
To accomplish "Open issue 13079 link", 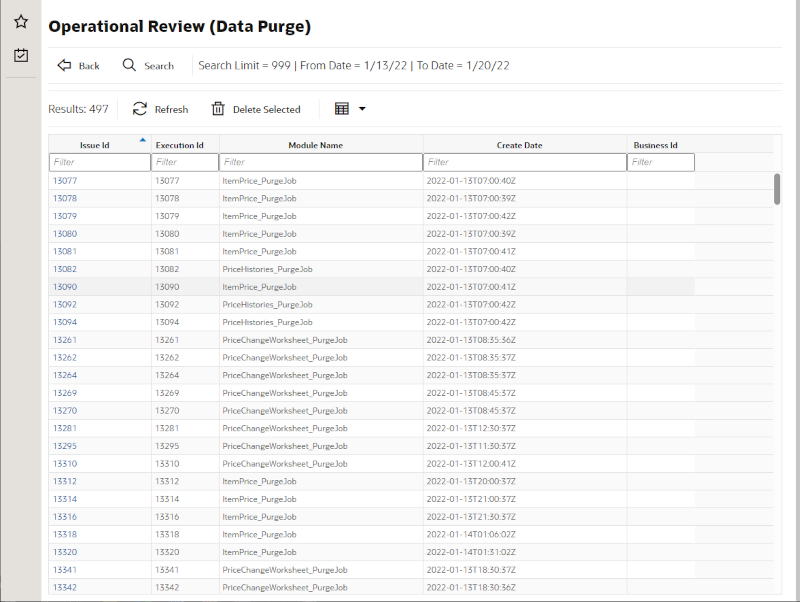I will 65,216.
